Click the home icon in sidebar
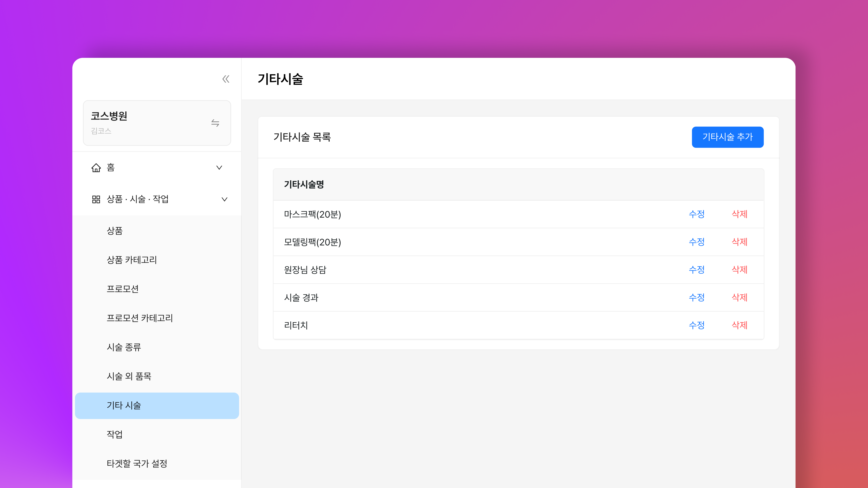 tap(96, 168)
